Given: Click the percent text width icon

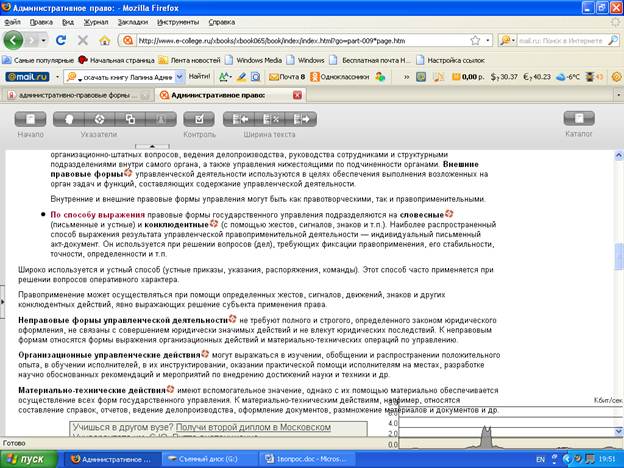Looking at the screenshot, I should 270,119.
